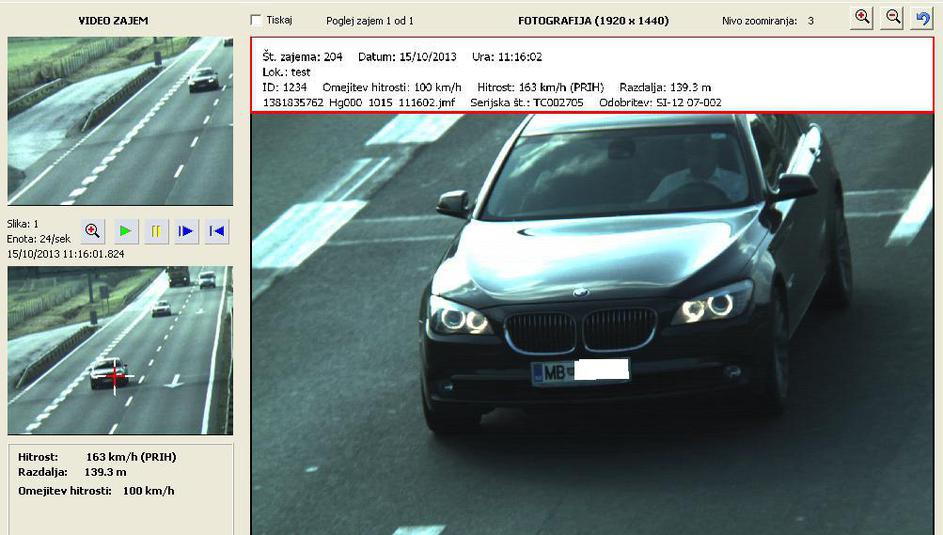Image resolution: width=943 pixels, height=535 pixels.
Task: Jump back to the first video frame
Action: [217, 231]
